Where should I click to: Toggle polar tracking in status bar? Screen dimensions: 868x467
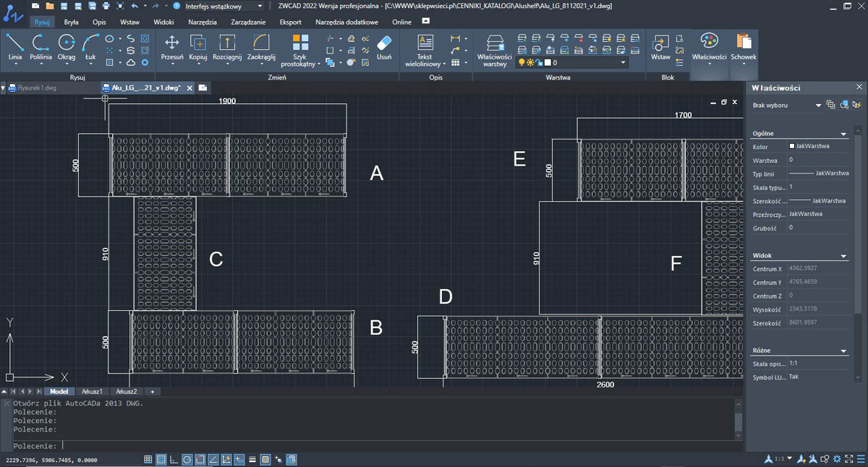[187, 459]
